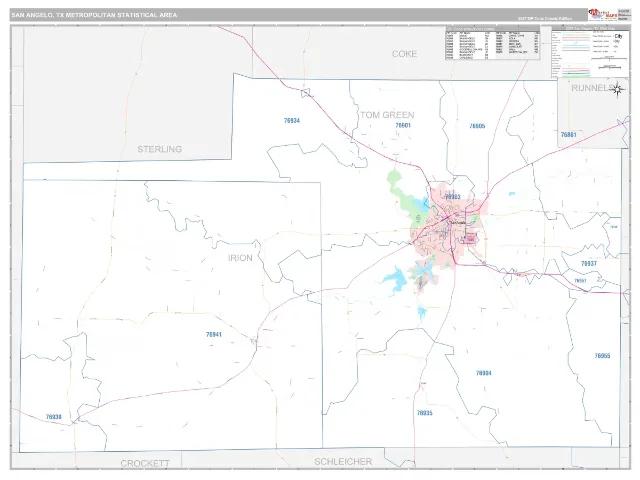The width and height of the screenshot is (640, 480).
Task: Click the TOM GREEN county label
Action: [x=387, y=115]
